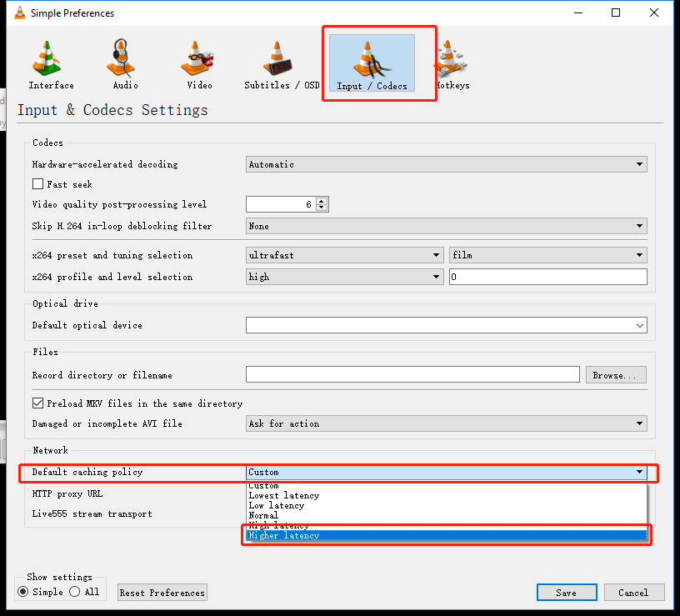The image size is (680, 616).
Task: Click the Save button
Action: (x=567, y=593)
